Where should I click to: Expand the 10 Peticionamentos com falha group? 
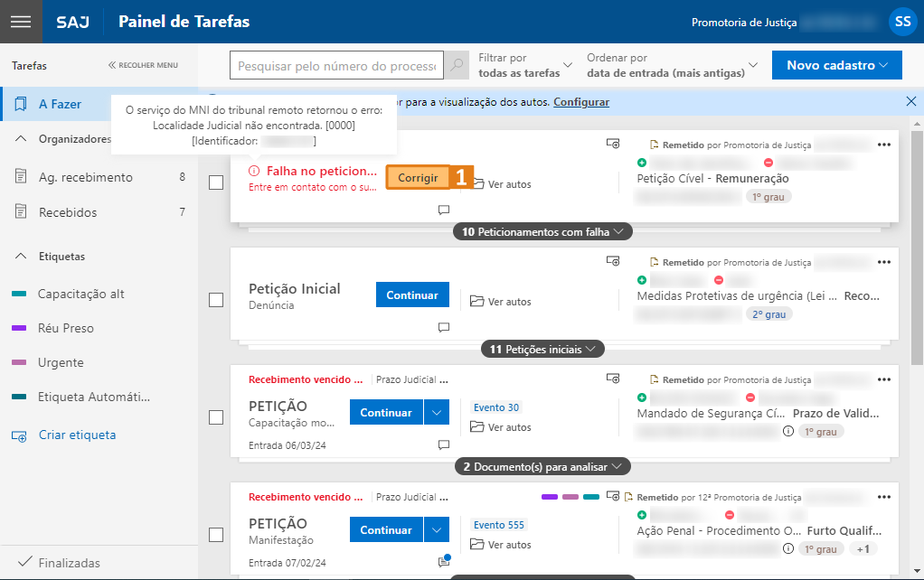[542, 231]
